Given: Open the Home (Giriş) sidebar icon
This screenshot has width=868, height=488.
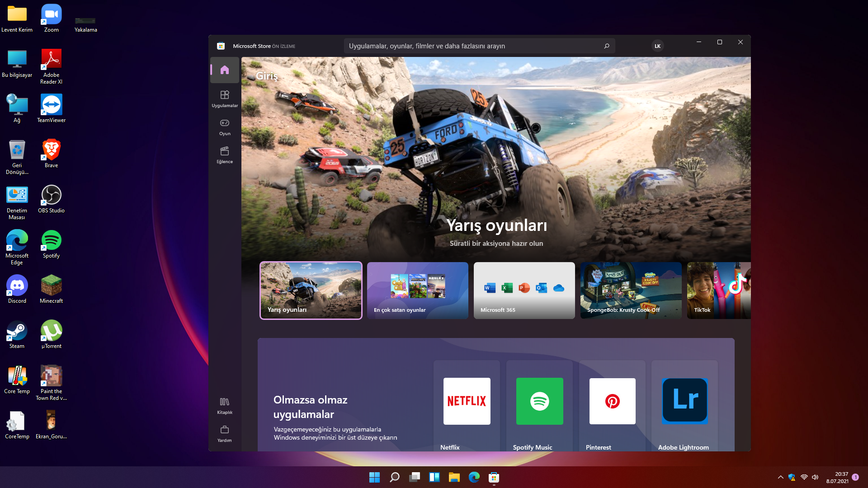Looking at the screenshot, I should pos(225,70).
